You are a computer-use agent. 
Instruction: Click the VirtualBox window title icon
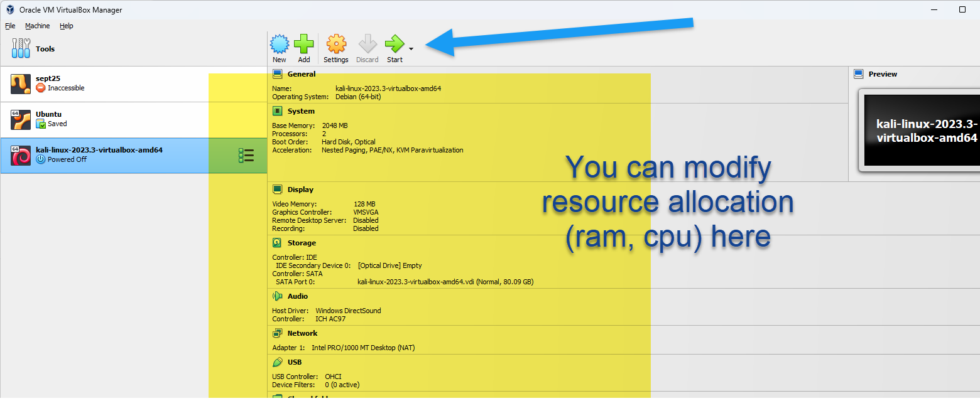coord(10,9)
